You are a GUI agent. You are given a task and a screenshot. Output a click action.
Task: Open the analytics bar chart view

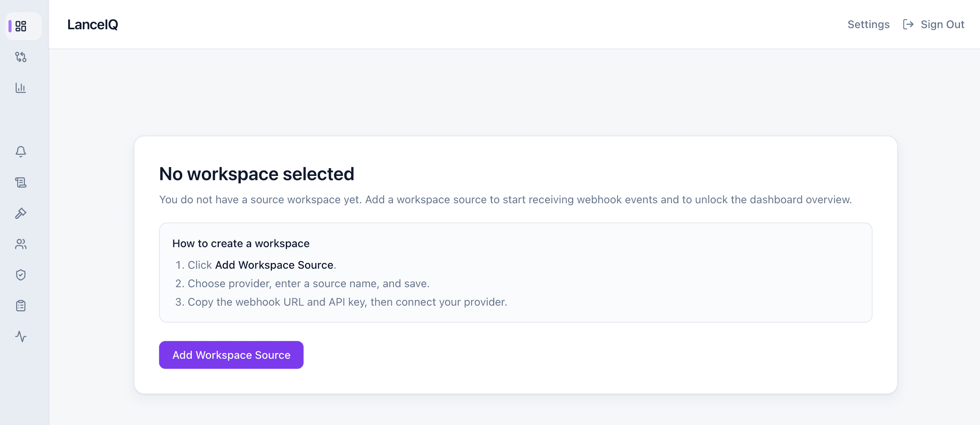click(21, 88)
